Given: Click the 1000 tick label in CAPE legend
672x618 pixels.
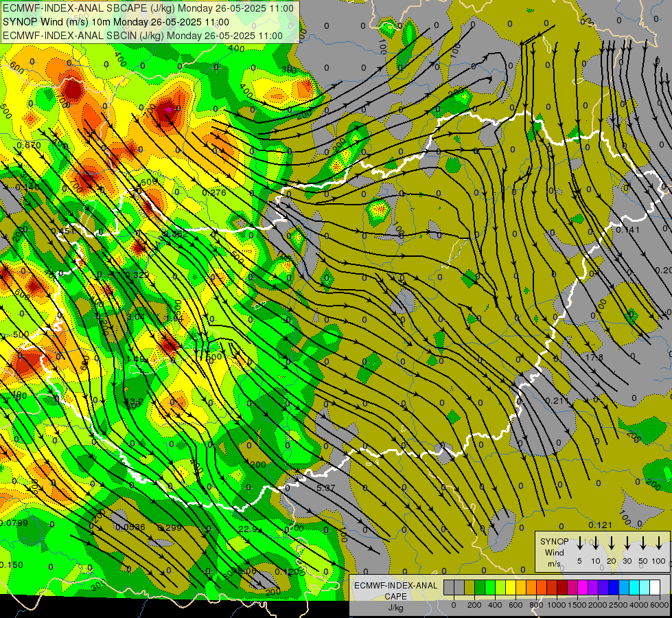Looking at the screenshot, I should click(x=557, y=605).
